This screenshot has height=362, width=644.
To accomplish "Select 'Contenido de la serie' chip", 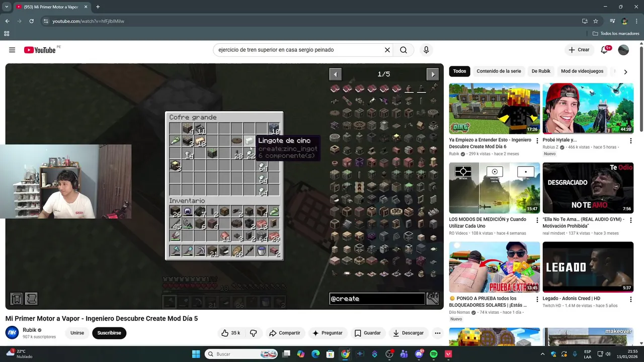I will coord(499,71).
